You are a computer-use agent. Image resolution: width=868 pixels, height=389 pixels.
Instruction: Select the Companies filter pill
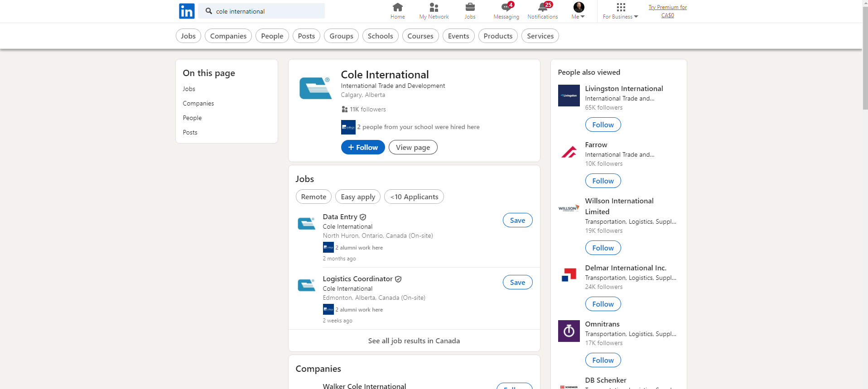coord(228,36)
